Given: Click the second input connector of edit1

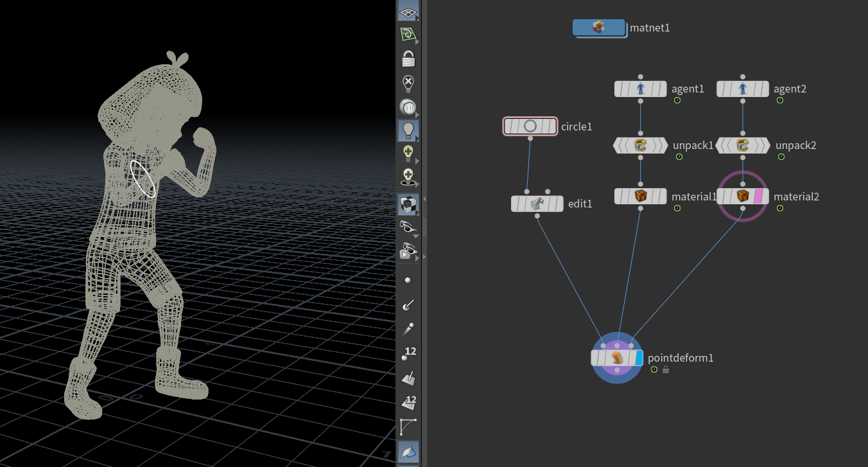Looking at the screenshot, I should (x=548, y=191).
